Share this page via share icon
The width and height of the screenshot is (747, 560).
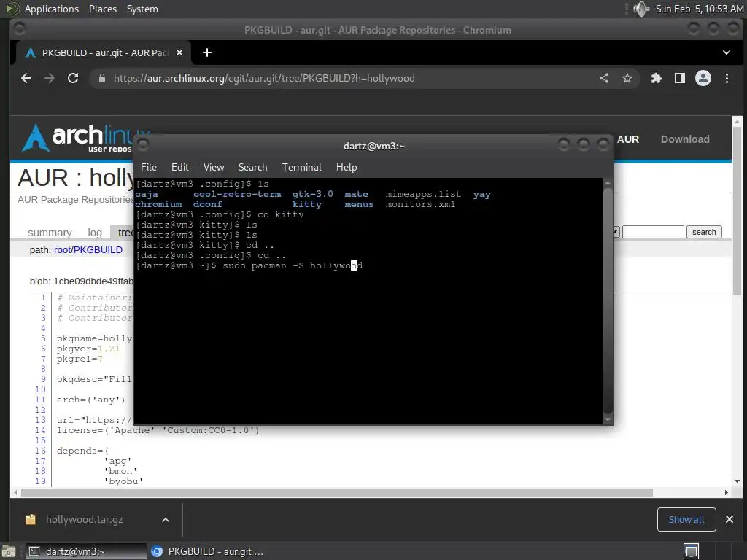[x=604, y=78]
